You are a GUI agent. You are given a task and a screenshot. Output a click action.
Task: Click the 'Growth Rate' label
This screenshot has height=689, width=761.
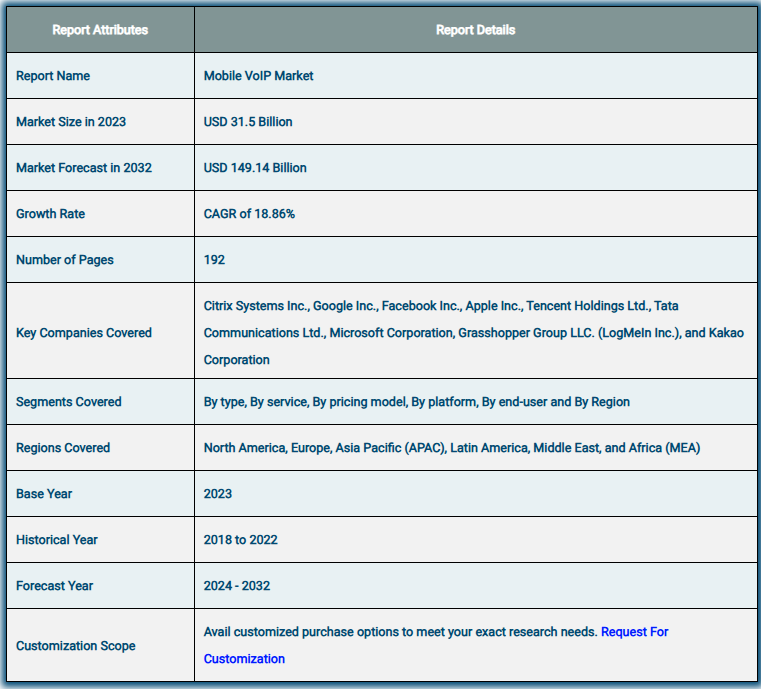tap(50, 214)
